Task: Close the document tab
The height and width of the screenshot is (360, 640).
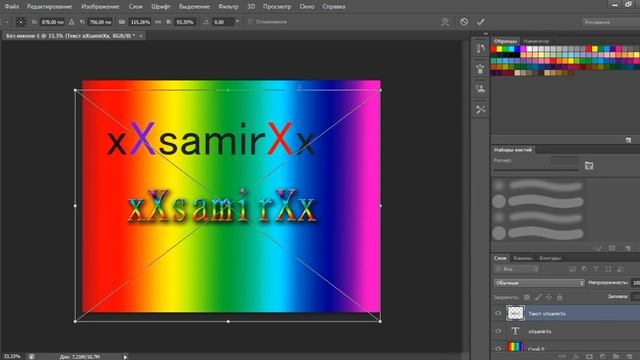Action: (141, 36)
